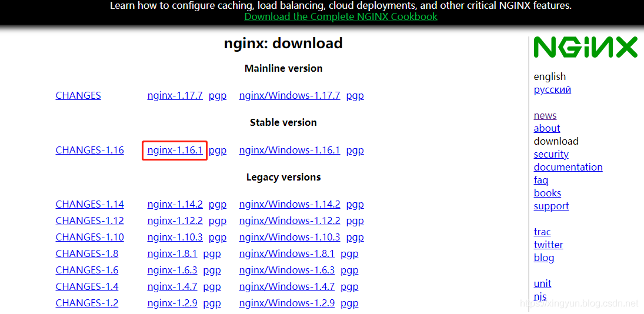
Task: Open pgp signature next to nginx-1.10.3
Action: click(218, 238)
